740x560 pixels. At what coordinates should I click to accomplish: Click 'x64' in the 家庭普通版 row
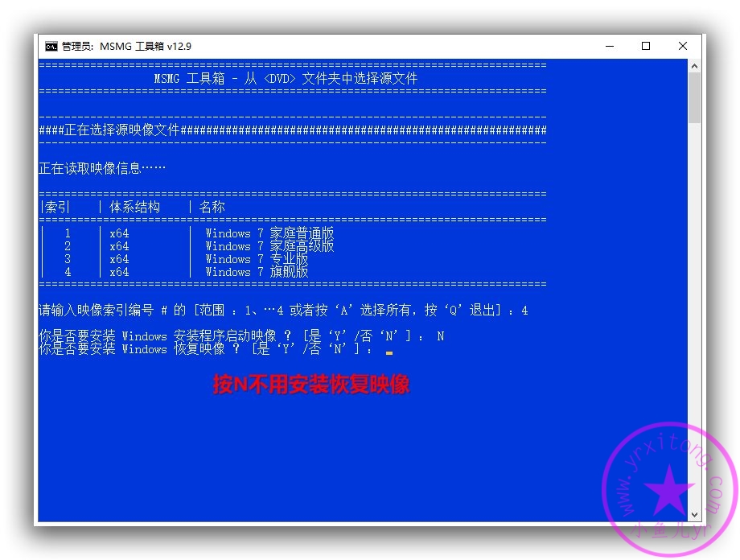coord(119,233)
